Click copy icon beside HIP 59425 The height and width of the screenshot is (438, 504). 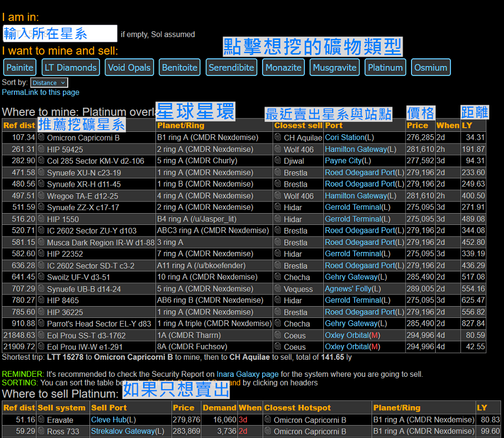coord(41,149)
